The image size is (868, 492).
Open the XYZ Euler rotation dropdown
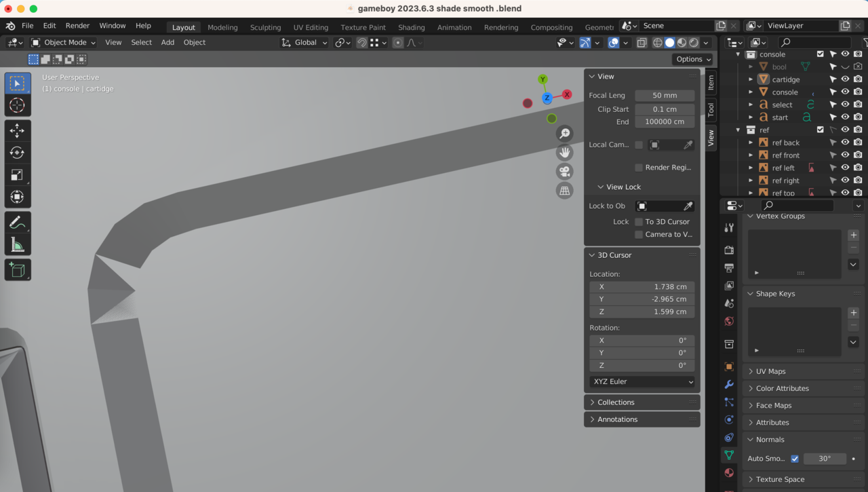coord(642,381)
